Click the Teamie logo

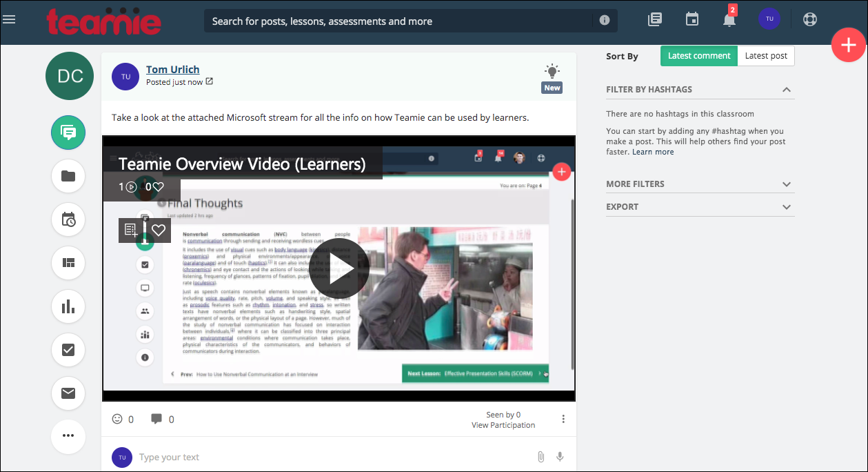pos(103,21)
